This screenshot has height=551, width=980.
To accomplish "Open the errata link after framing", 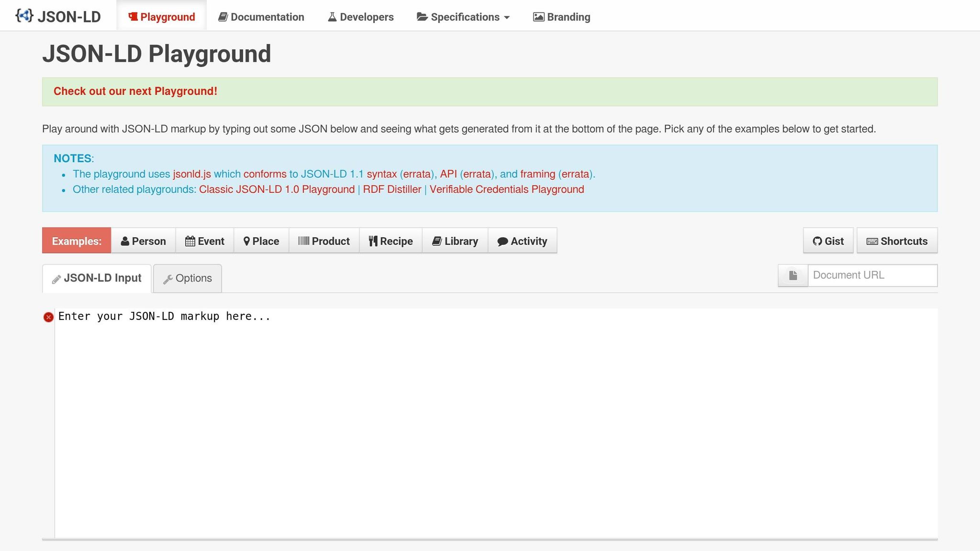I will (575, 174).
